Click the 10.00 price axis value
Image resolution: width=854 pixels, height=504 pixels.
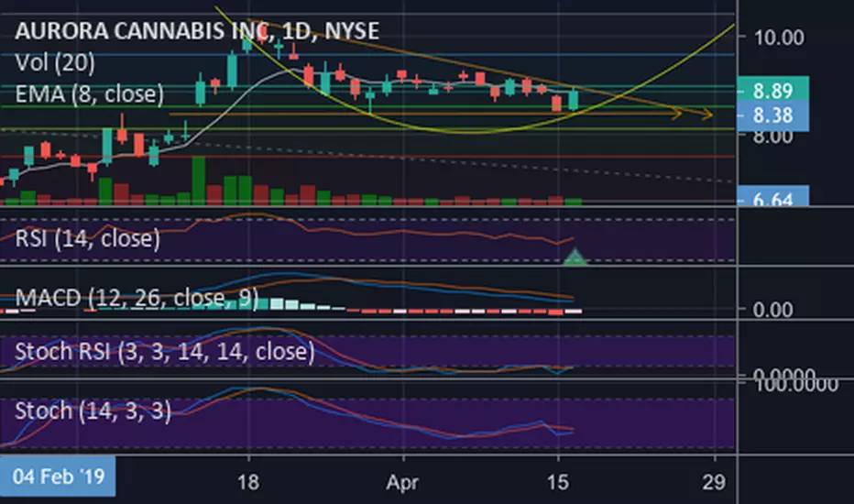pyautogui.click(x=778, y=38)
